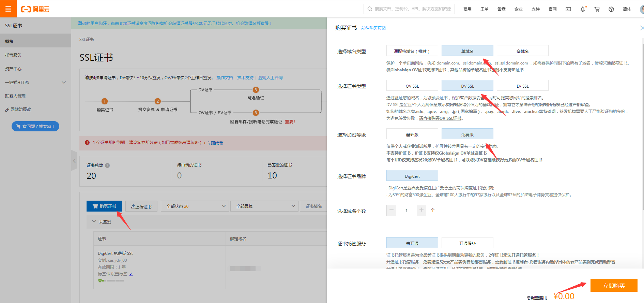This screenshot has width=644, height=303.
Task: Click domain count number field
Action: [x=407, y=211]
